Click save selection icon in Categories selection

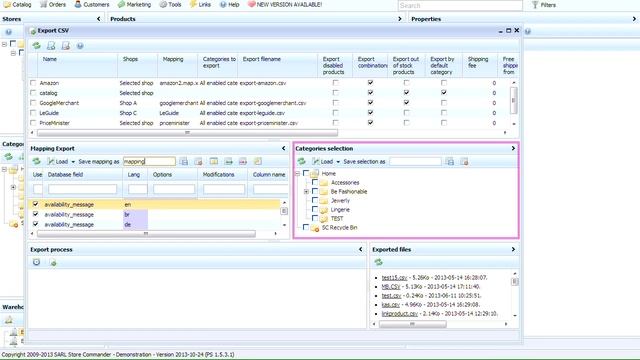(x=450, y=162)
